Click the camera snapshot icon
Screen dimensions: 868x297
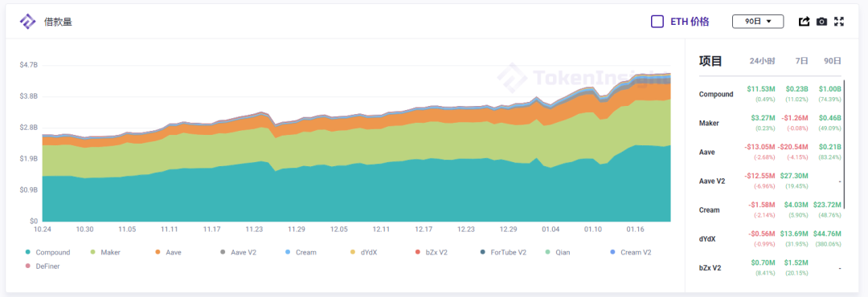tap(822, 22)
